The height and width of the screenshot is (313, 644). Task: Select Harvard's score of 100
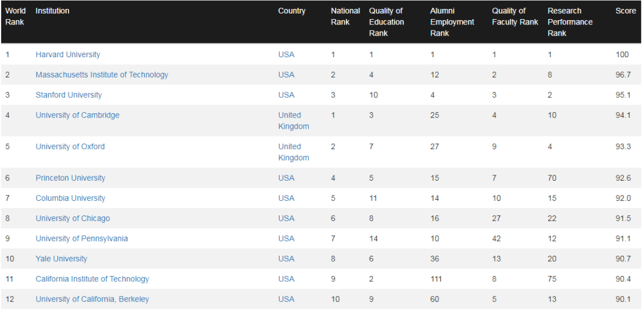[x=622, y=55]
